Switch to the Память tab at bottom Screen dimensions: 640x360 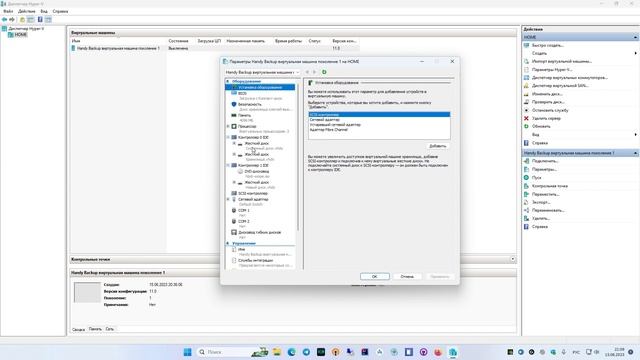pos(95,329)
